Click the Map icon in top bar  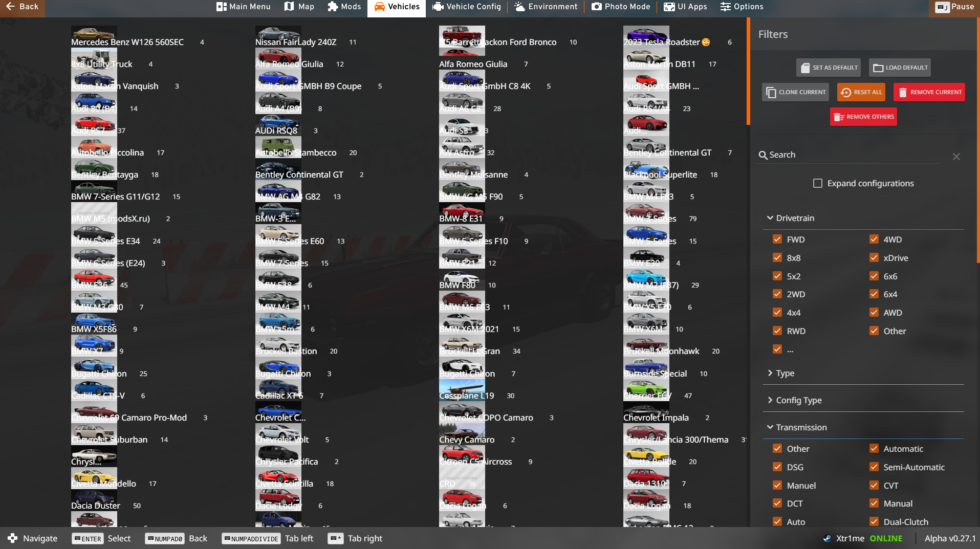289,7
